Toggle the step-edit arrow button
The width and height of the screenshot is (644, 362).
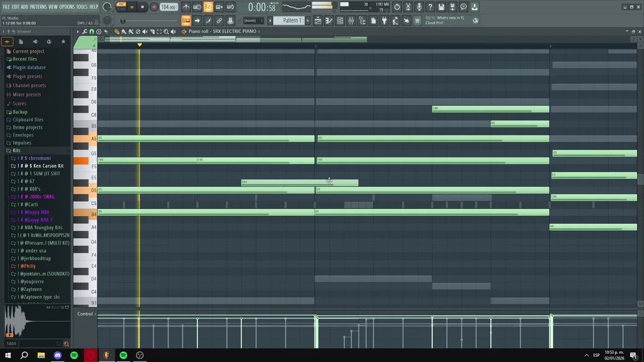click(197, 21)
